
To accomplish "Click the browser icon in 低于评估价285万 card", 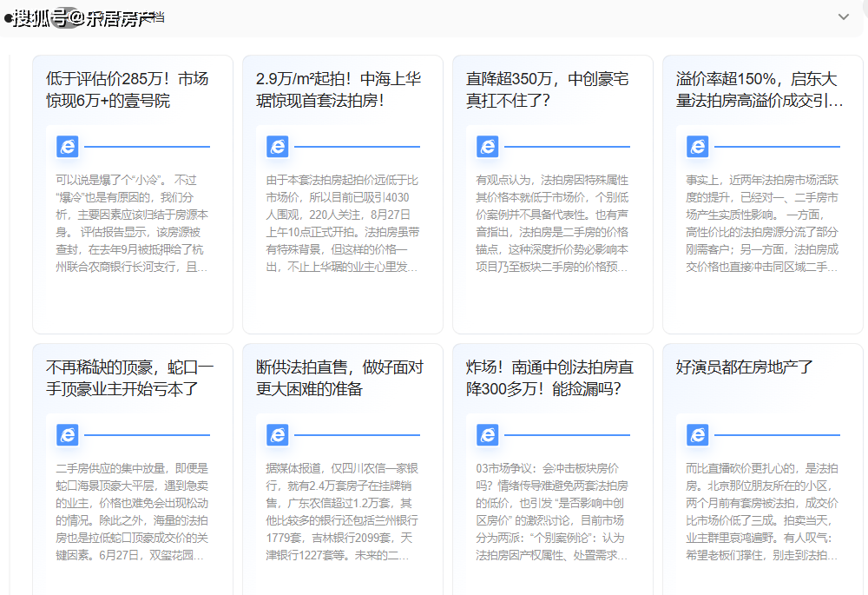I will point(68,146).
